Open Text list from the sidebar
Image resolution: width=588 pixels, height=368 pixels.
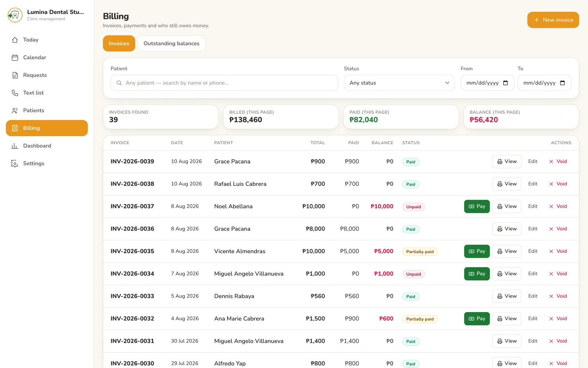[x=47, y=93]
